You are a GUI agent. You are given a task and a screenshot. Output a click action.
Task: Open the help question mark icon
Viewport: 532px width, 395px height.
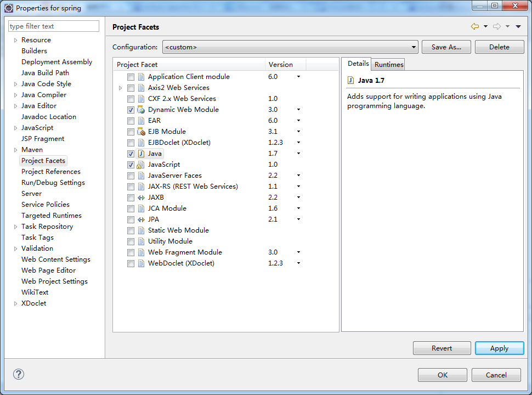[x=19, y=374]
